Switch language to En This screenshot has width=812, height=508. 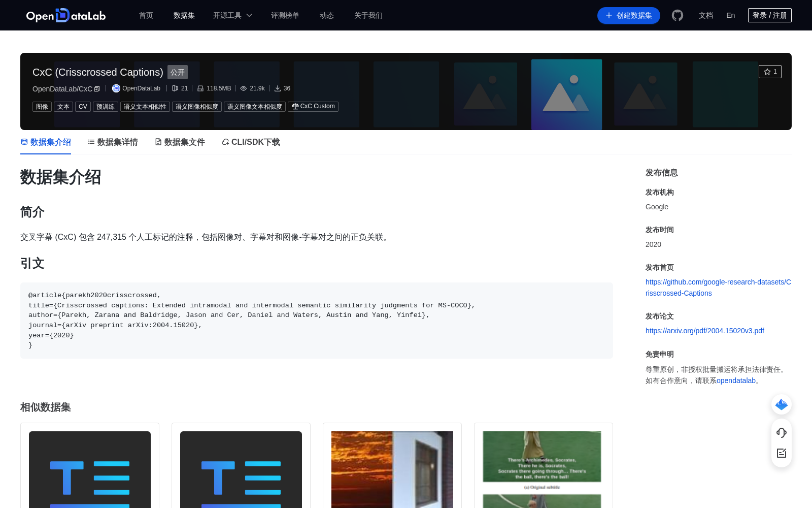[x=731, y=15]
